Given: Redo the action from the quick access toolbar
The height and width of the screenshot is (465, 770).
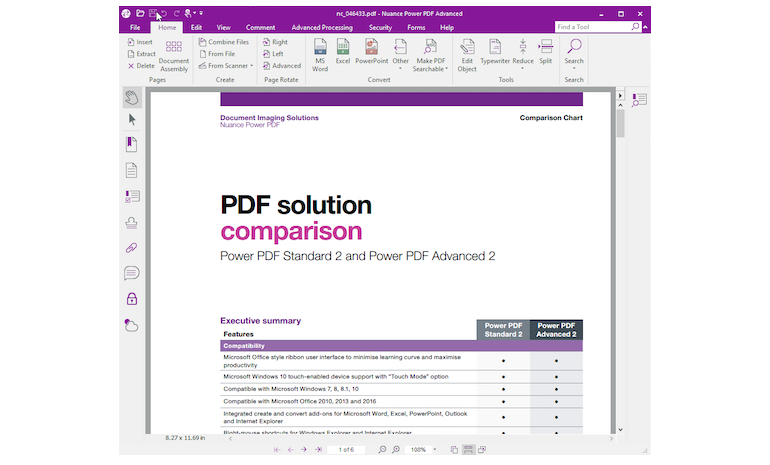Looking at the screenshot, I should tap(176, 14).
